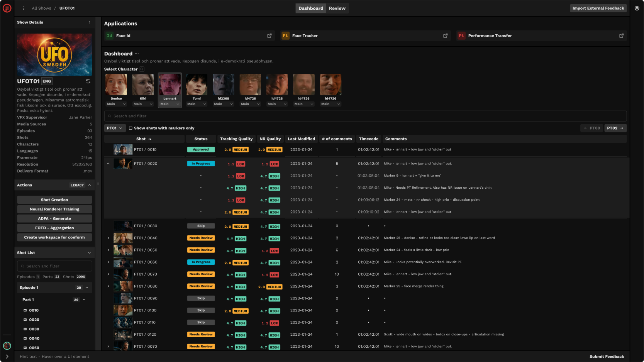Image resolution: width=644 pixels, height=362 pixels.
Task: Select the Lennart character thumbnail
Action: (x=169, y=85)
